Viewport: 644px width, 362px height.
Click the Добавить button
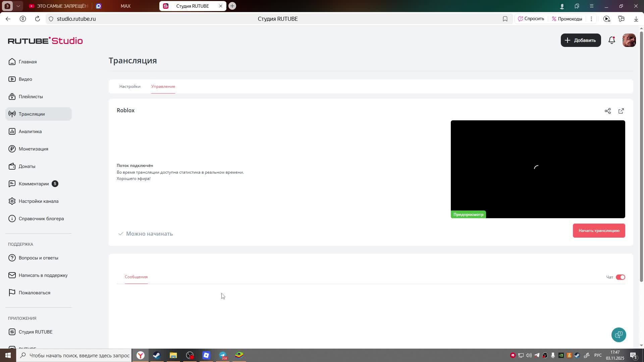point(581,40)
